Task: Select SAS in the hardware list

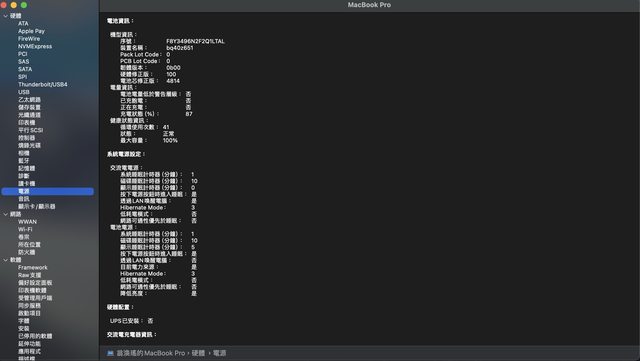Action: coord(23,62)
